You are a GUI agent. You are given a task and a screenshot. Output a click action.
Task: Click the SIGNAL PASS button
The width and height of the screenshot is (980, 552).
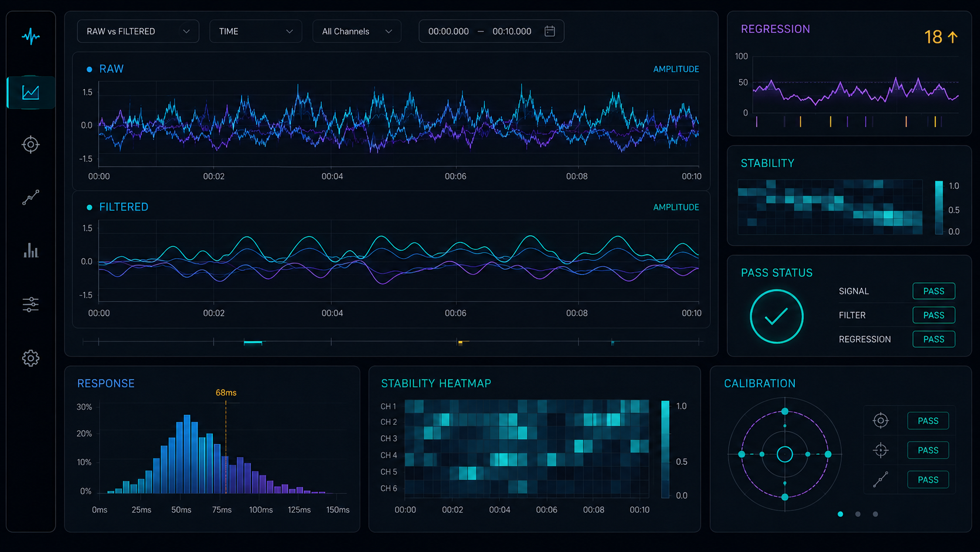coord(934,291)
